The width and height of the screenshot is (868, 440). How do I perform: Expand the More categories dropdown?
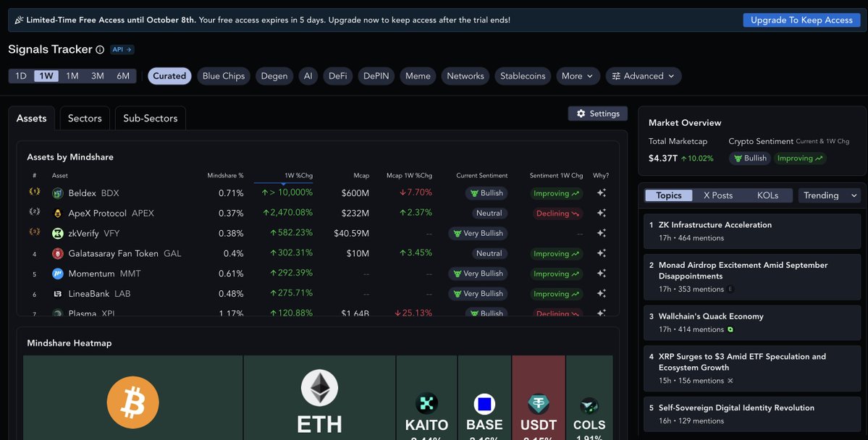pyautogui.click(x=578, y=76)
